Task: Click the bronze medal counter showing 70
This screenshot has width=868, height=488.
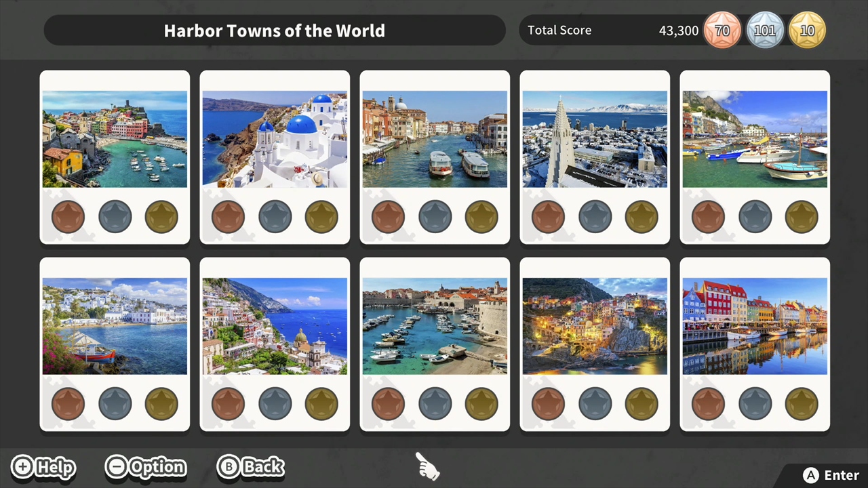Action: click(x=722, y=31)
